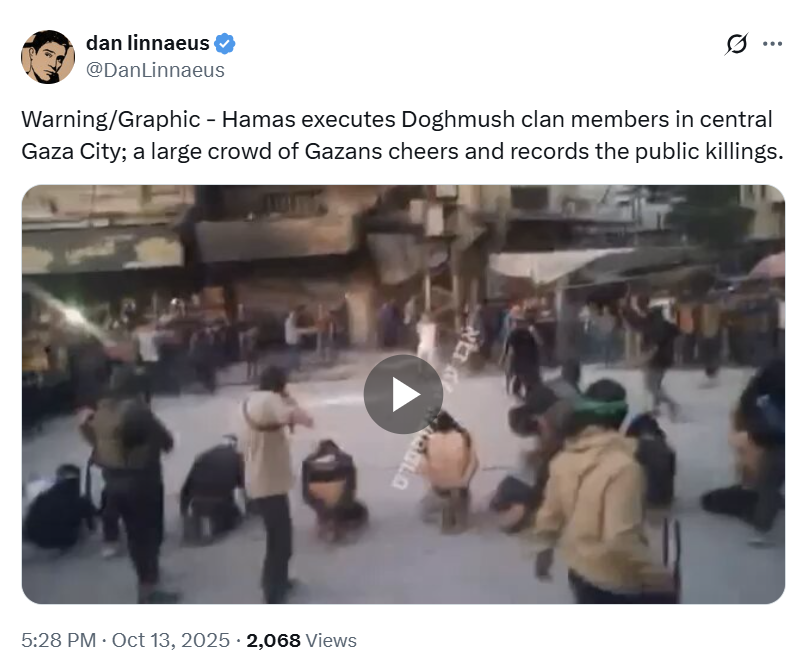Click the white play triangle on the video
Screen dimensions: 807x665
[406, 394]
